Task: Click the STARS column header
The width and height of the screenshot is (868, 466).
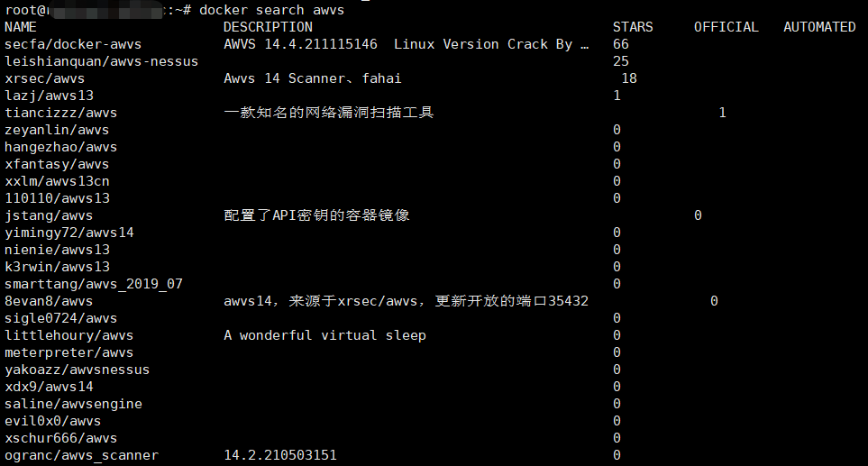Action: (633, 27)
